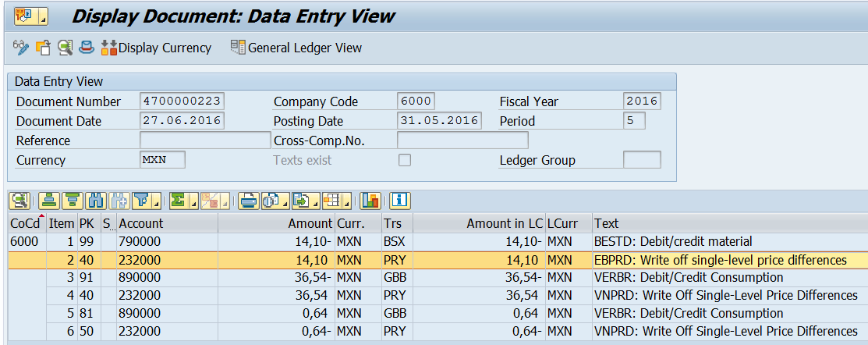Image resolution: width=868 pixels, height=345 pixels.
Task: Click company code 6000 cell in the grid
Action: (x=27, y=241)
